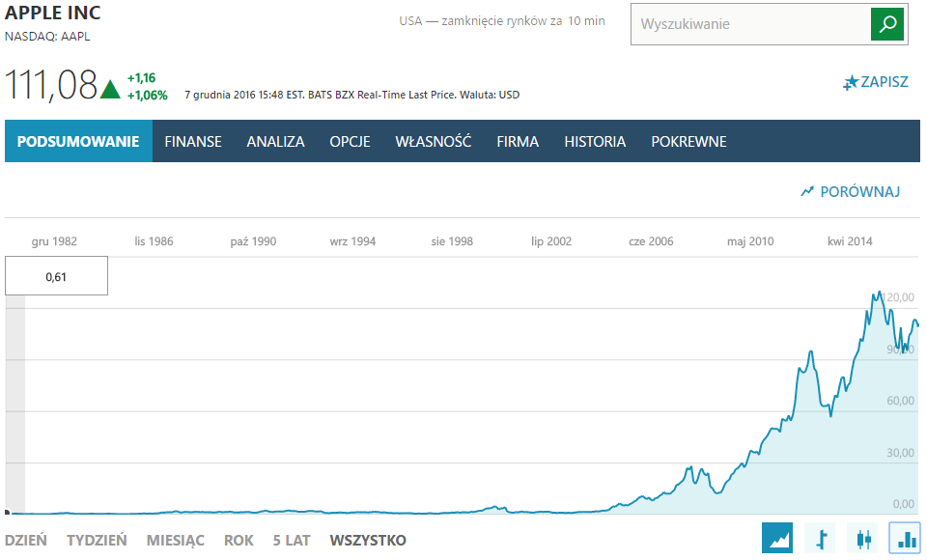Screen dimensions: 927x560
Task: Click the star icon beside ZAPISZ
Action: (x=850, y=82)
